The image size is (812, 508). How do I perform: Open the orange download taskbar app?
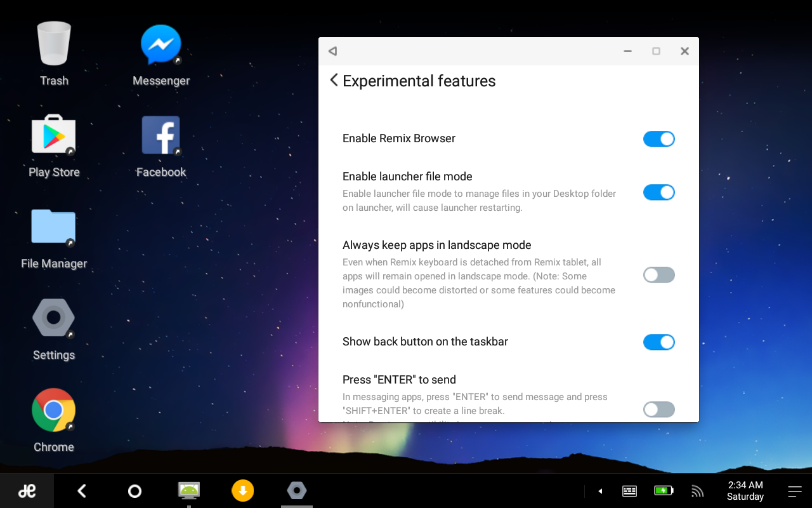coord(242,490)
